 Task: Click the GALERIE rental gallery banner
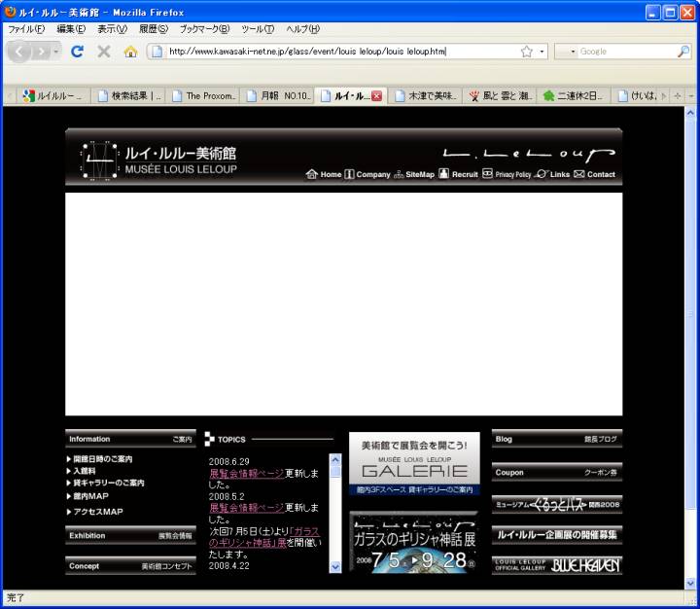coord(414,463)
